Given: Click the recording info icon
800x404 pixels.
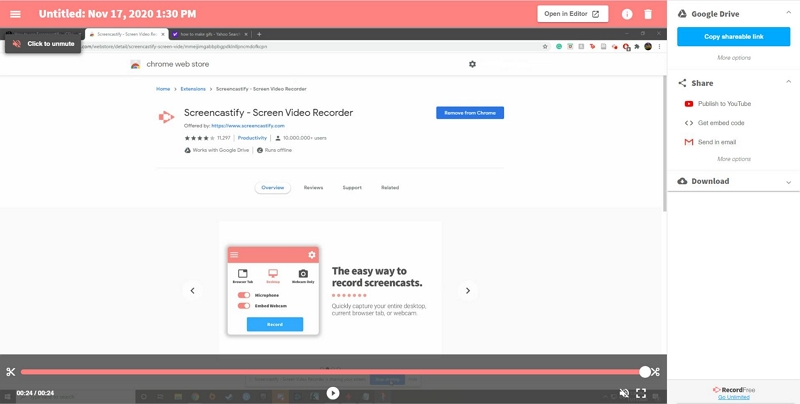Looking at the screenshot, I should coord(627,14).
